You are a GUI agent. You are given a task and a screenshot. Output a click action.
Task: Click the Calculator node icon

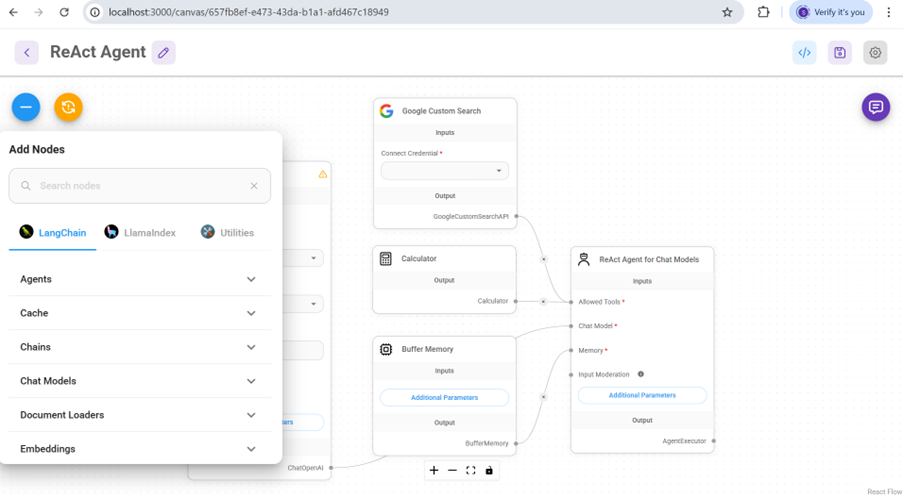click(386, 258)
